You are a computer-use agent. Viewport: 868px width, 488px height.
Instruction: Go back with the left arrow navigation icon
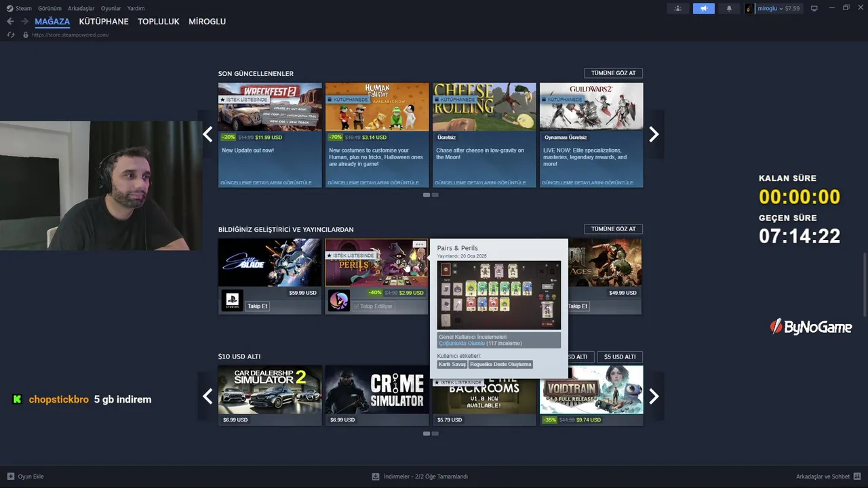10,22
